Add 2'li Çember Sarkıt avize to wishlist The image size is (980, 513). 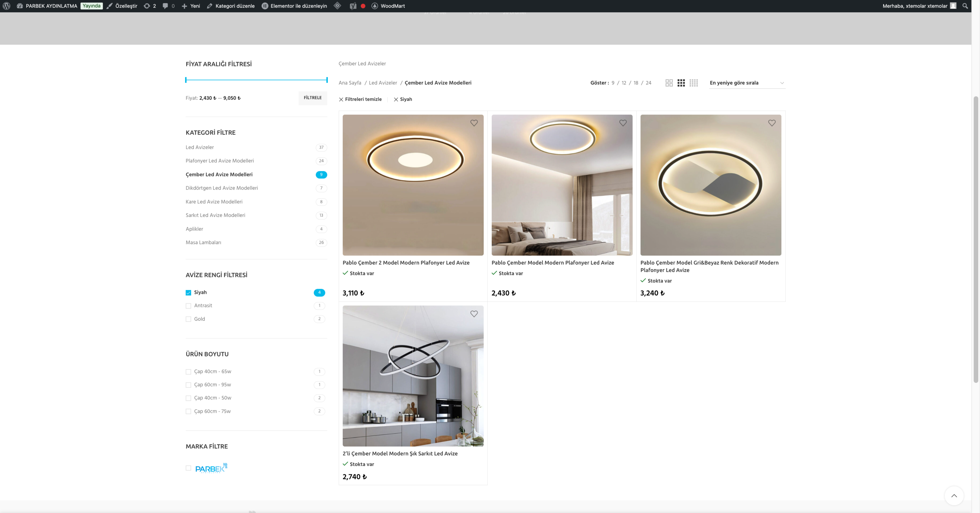[x=474, y=314]
